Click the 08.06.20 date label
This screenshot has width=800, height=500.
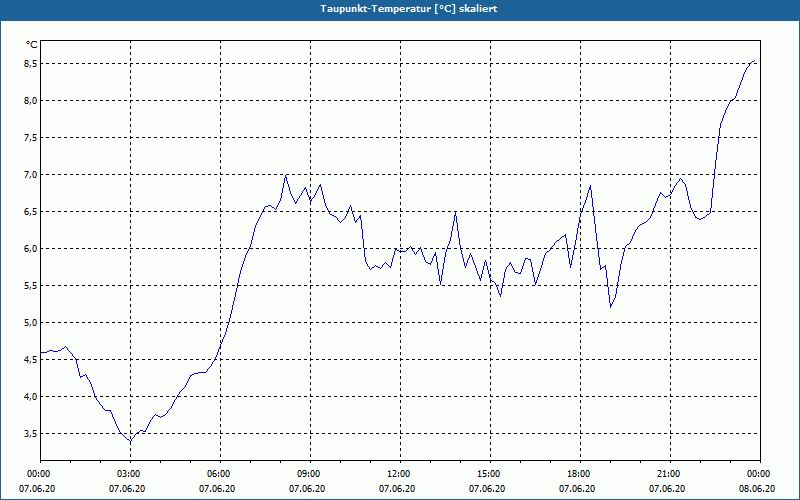tap(757, 489)
